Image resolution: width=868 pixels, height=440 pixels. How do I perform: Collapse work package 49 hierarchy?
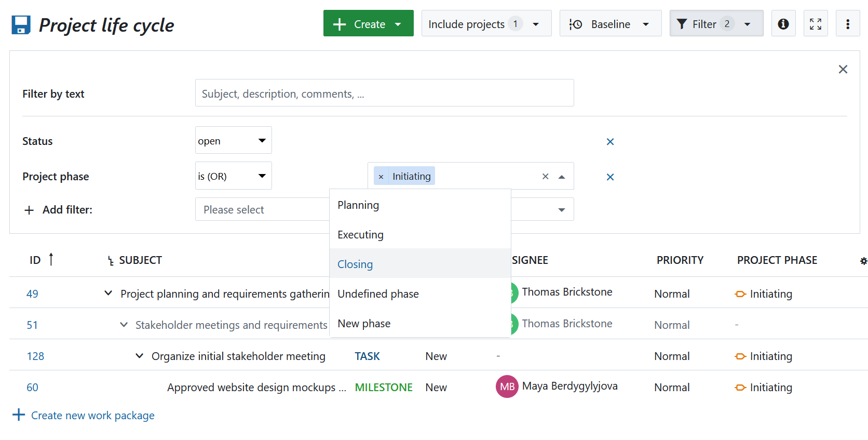(108, 294)
